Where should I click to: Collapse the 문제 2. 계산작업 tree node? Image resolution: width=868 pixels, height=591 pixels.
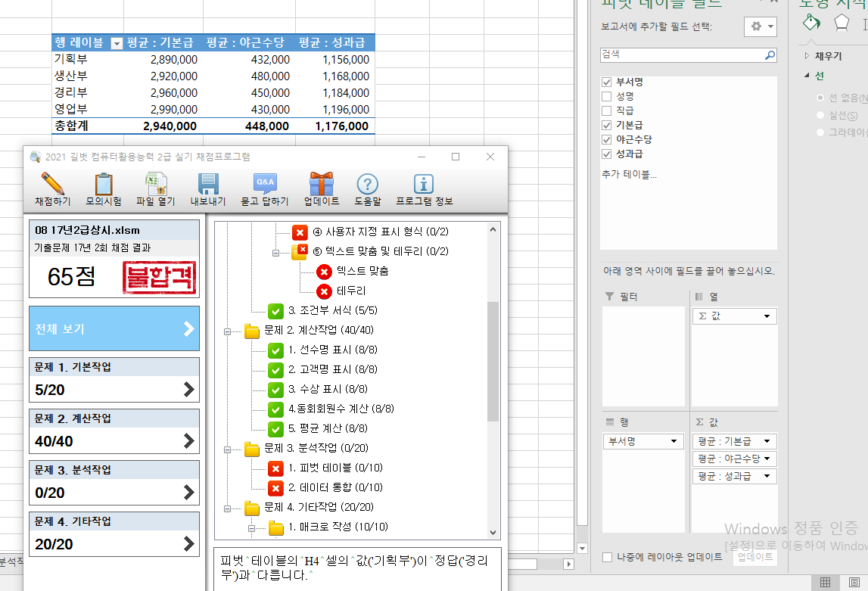tap(227, 331)
